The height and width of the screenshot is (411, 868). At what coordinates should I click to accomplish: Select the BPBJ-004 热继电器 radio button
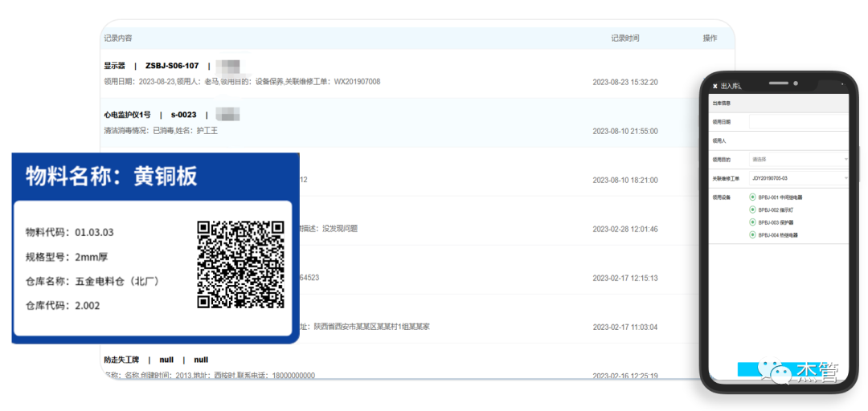pyautogui.click(x=752, y=235)
